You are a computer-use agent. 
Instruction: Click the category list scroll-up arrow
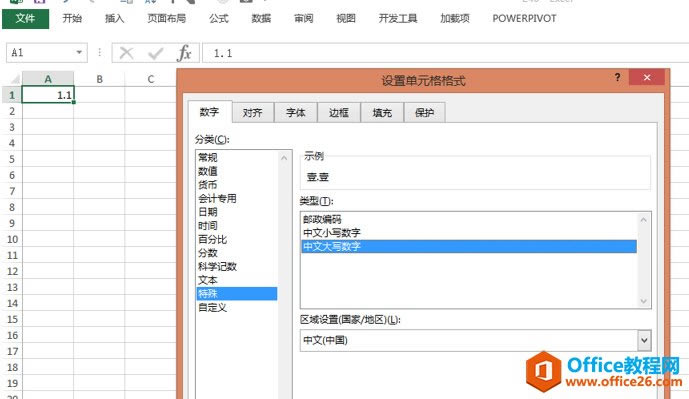[284, 158]
